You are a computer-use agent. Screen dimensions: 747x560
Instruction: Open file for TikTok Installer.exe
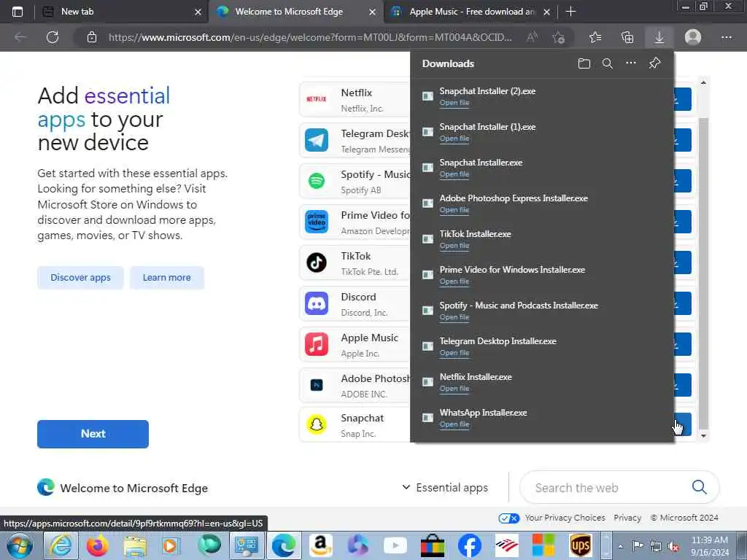pos(454,246)
